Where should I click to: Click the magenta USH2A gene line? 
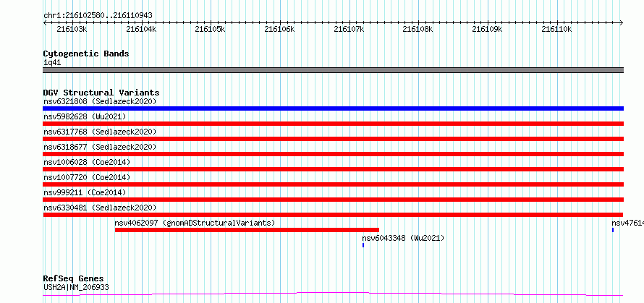pyautogui.click(x=333, y=294)
